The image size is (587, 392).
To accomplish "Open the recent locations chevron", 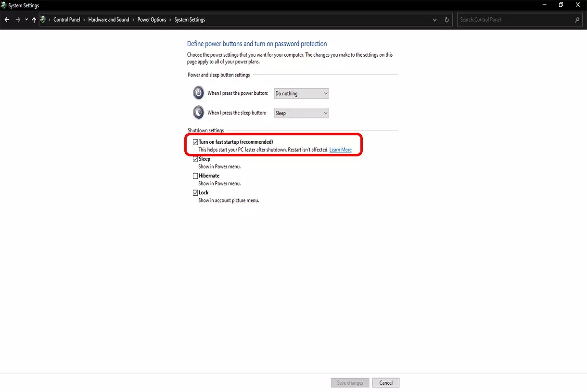I will [x=26, y=20].
